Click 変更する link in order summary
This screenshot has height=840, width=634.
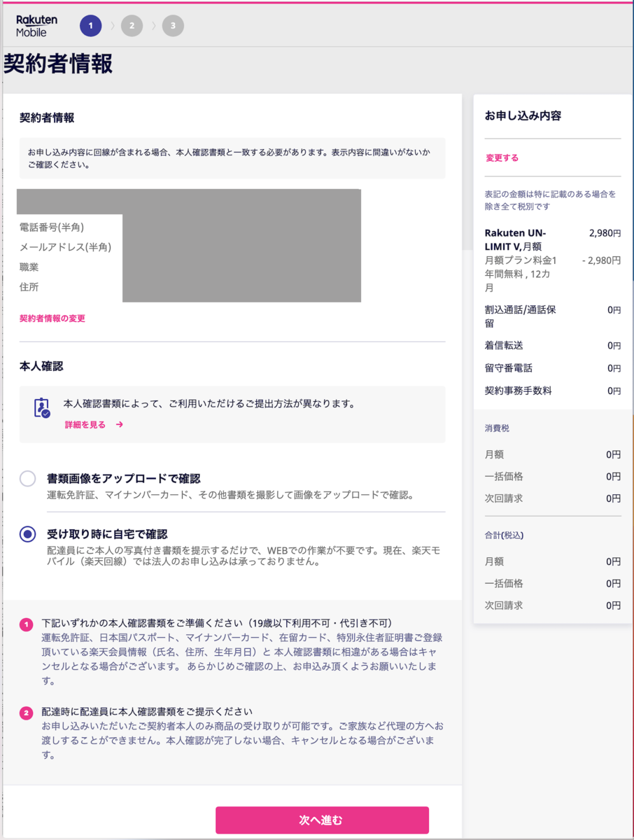(502, 158)
